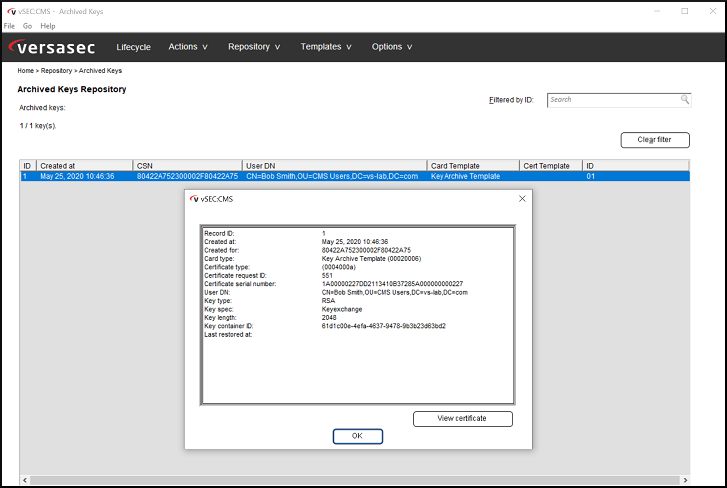
Task: Click the Archived Keys breadcrumb
Action: pos(100,70)
